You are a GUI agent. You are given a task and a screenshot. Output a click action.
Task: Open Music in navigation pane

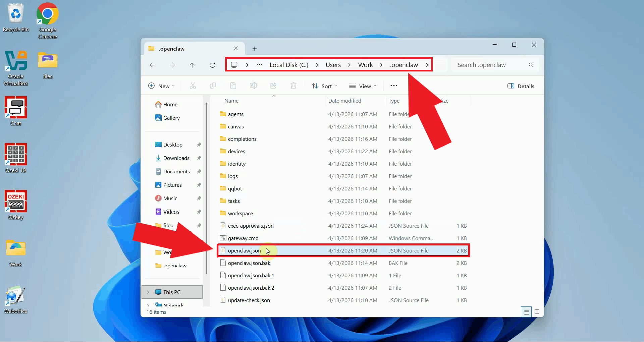pos(166,198)
